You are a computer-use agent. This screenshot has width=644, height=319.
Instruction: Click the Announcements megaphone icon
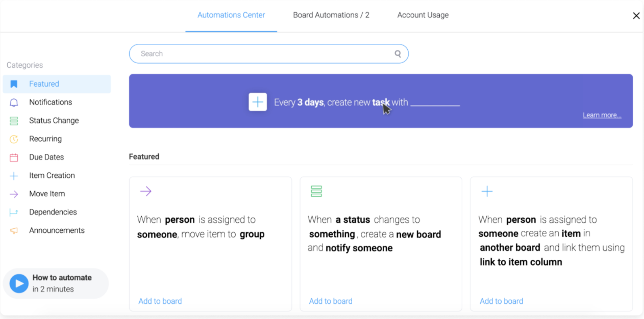click(14, 231)
